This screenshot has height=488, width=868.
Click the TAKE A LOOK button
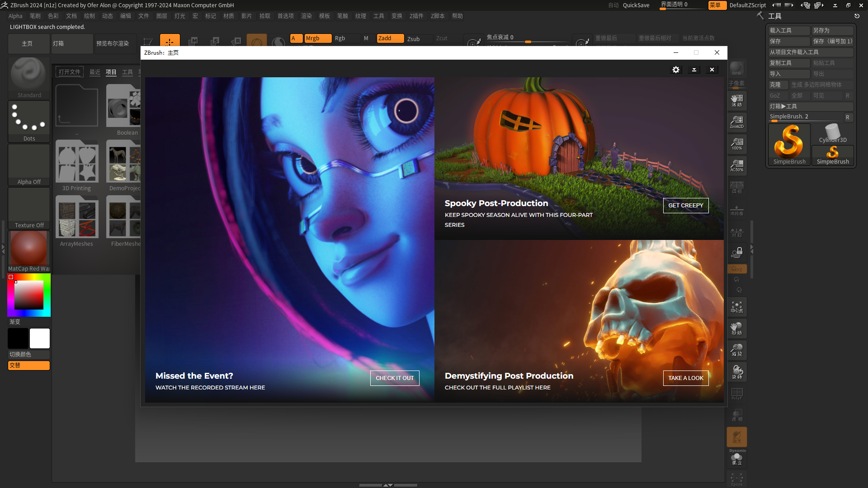coord(686,378)
